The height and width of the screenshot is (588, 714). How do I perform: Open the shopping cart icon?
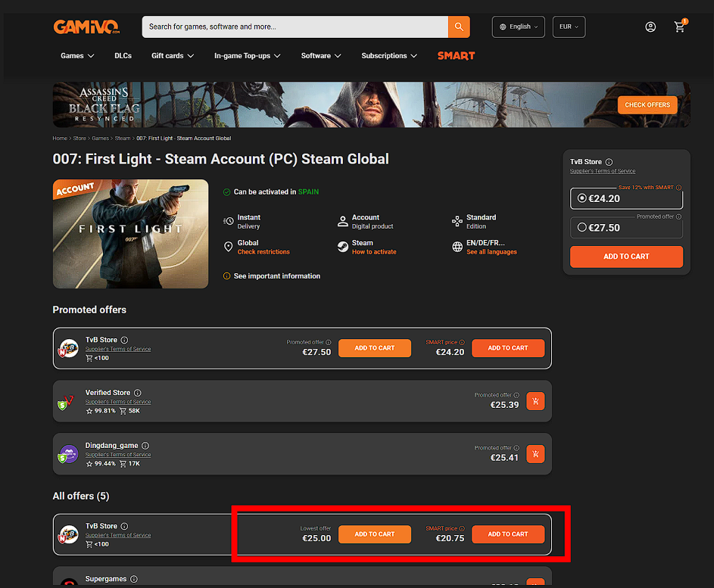pos(680,26)
